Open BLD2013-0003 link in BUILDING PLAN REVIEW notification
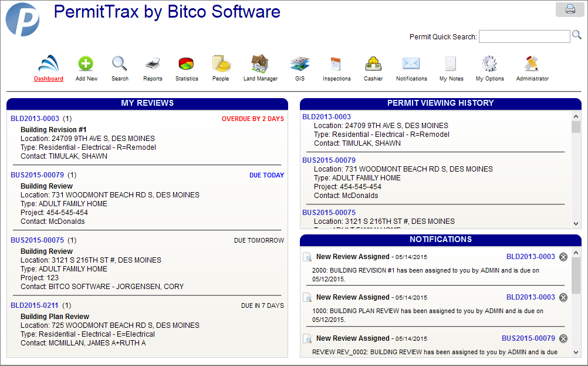The height and width of the screenshot is (366, 588). (x=530, y=297)
